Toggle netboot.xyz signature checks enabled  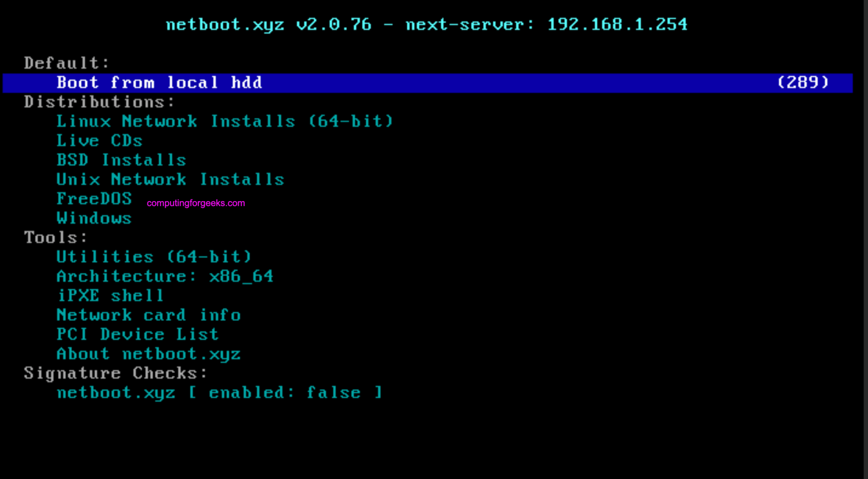[x=219, y=392]
